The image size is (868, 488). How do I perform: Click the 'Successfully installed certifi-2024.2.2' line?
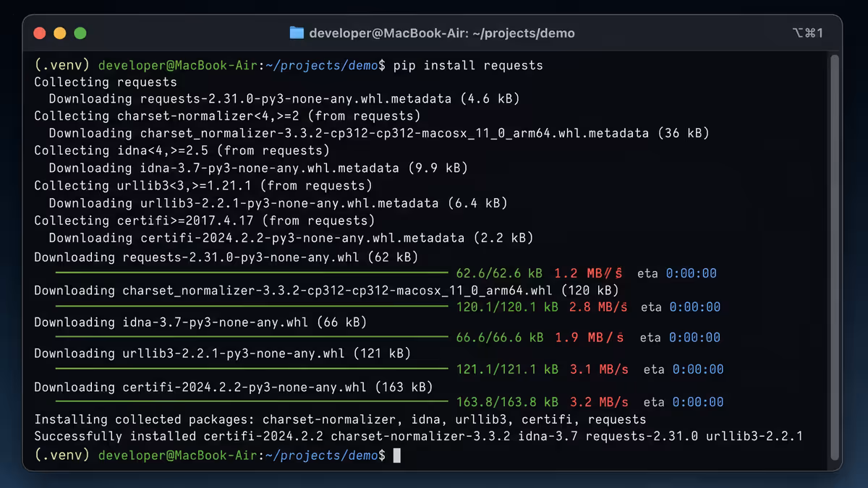tap(419, 437)
